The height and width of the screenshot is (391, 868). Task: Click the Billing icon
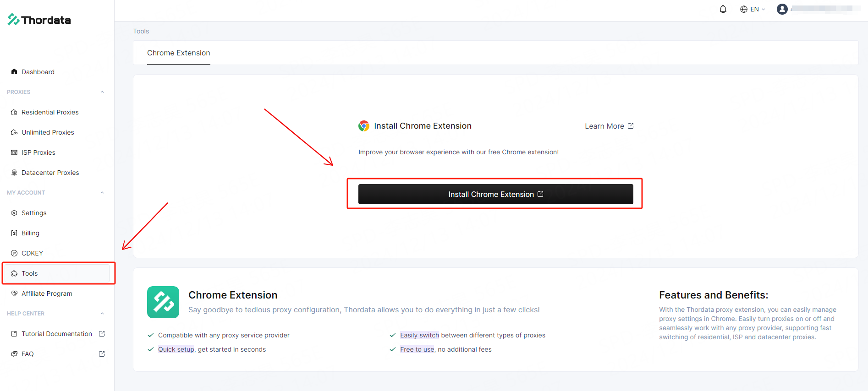[x=14, y=233]
